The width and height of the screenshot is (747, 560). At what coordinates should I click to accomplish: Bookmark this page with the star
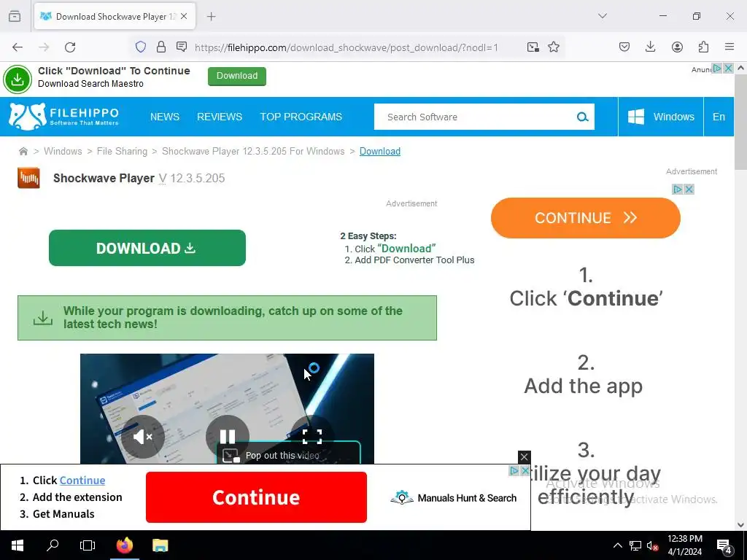[554, 47]
